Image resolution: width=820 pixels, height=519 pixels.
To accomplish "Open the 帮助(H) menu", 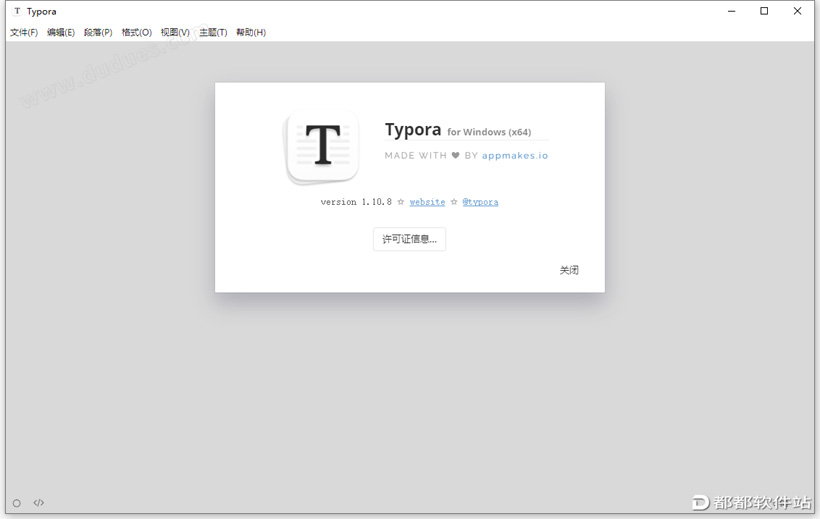I will 250,32.
